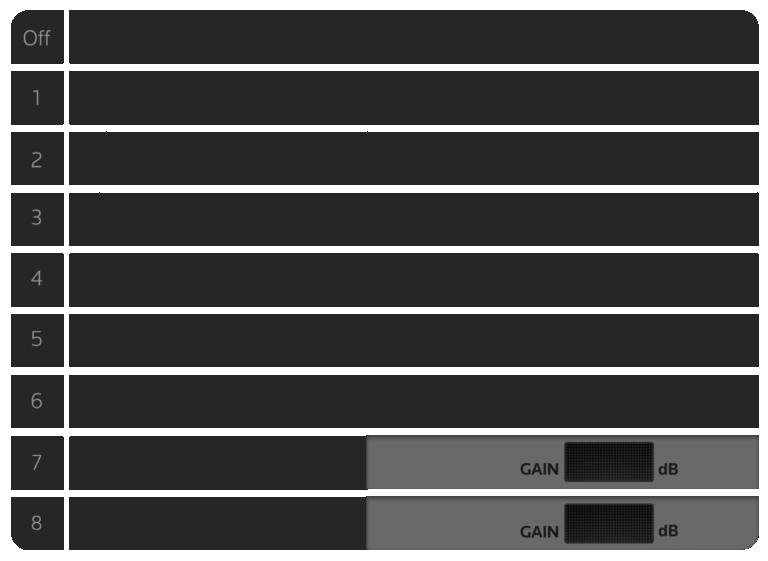Select slot number 8 button
Image resolution: width=768 pixels, height=561 pixels.
click(x=37, y=523)
